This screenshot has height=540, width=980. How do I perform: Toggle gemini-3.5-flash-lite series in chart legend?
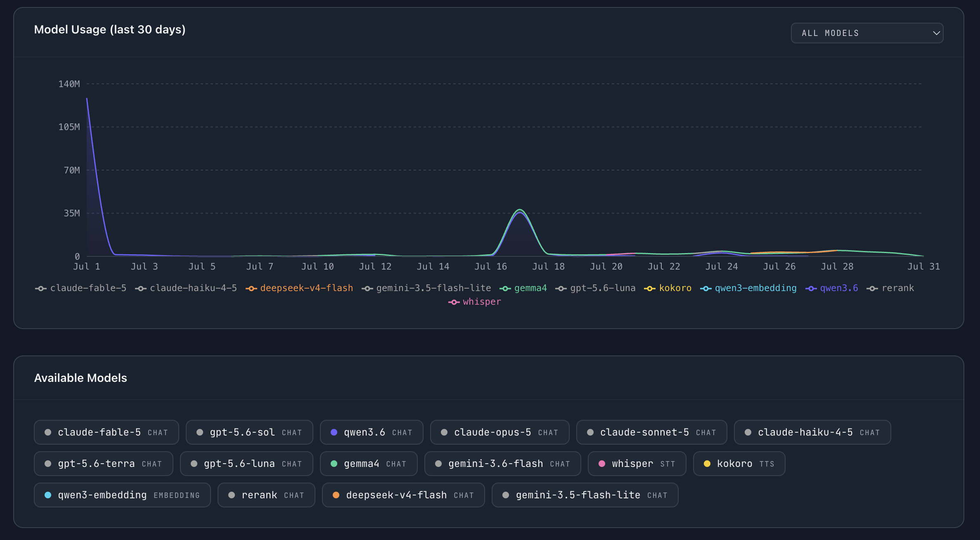426,288
